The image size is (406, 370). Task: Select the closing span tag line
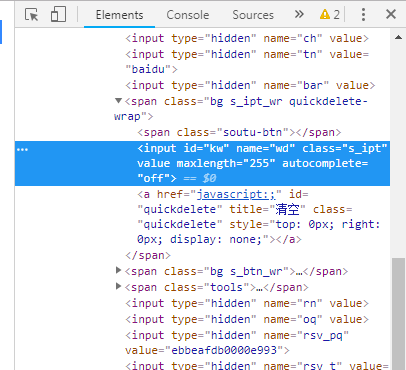pyautogui.click(x=148, y=255)
